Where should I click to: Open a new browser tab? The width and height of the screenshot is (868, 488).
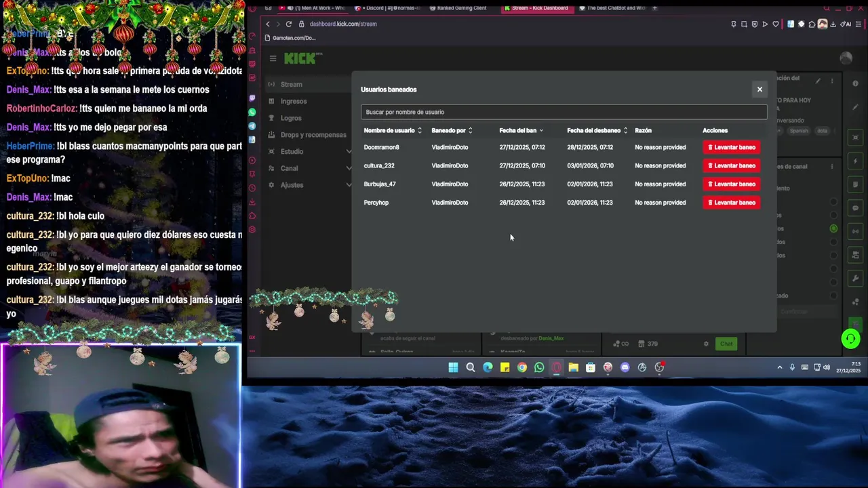point(654,8)
